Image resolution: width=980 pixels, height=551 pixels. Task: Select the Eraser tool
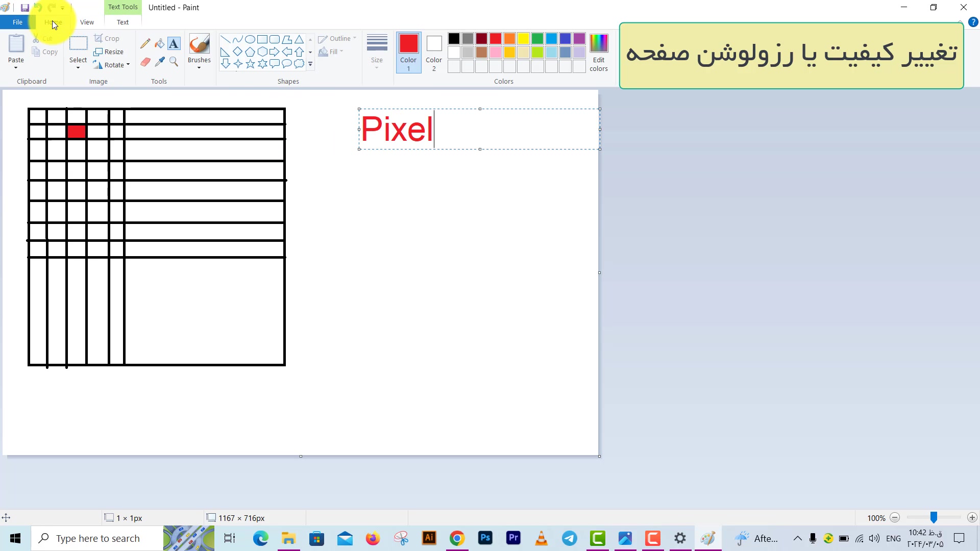pyautogui.click(x=145, y=62)
